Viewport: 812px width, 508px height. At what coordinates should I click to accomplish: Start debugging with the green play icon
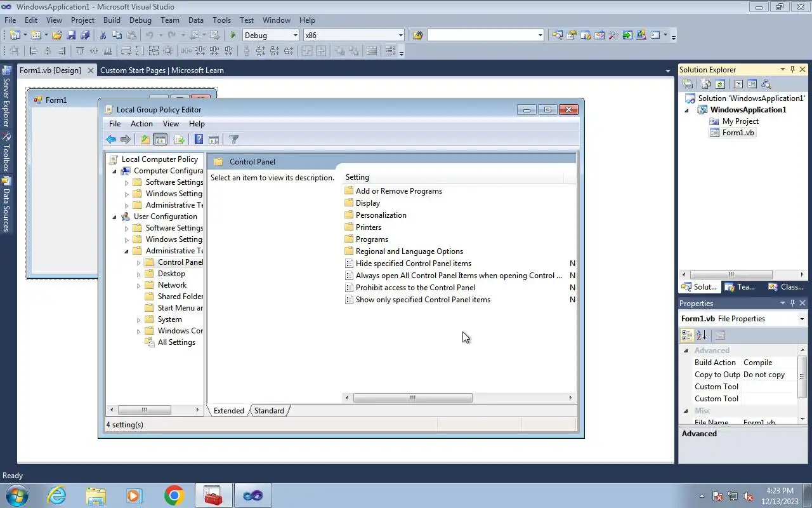(x=233, y=36)
